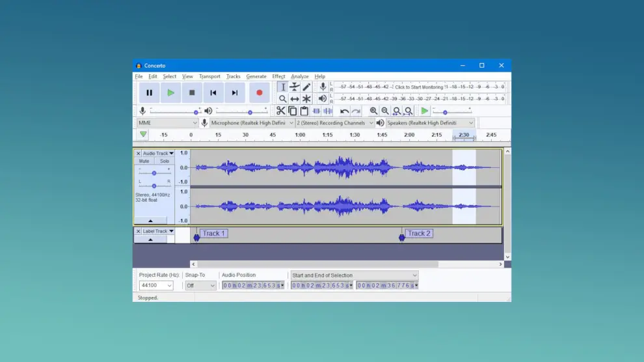Viewport: 644px width, 362px height.
Task: Solo the Audio Track
Action: coord(165,161)
